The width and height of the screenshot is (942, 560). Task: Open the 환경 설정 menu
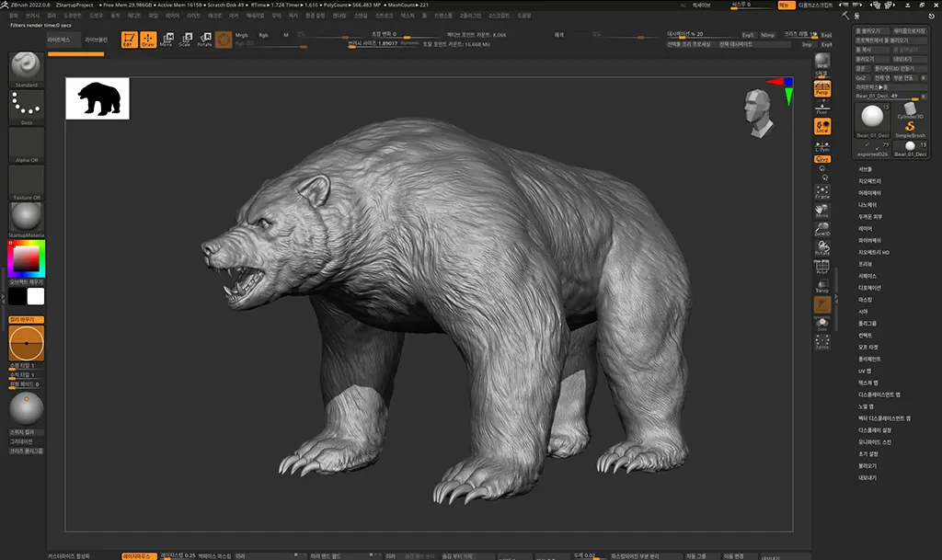click(x=315, y=16)
